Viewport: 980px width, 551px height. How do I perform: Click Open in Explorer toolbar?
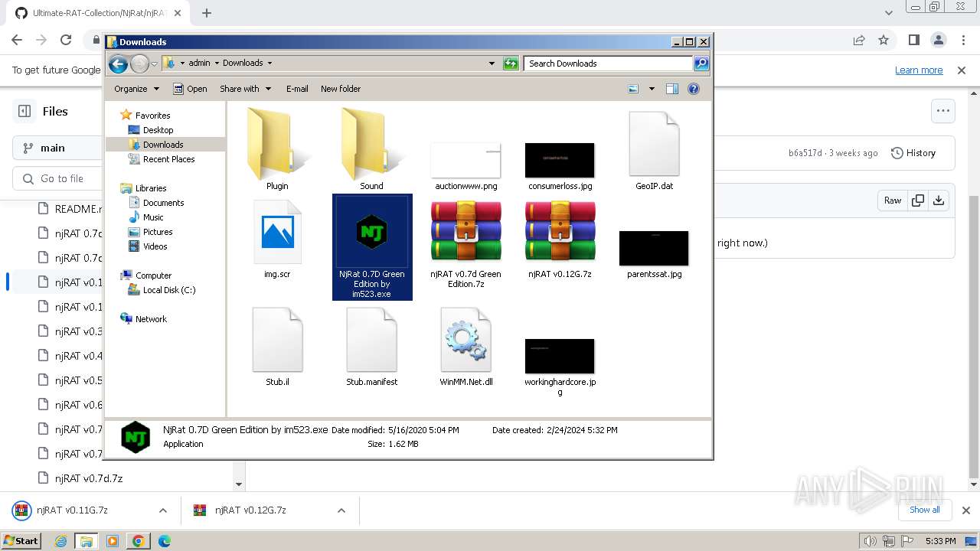point(190,89)
